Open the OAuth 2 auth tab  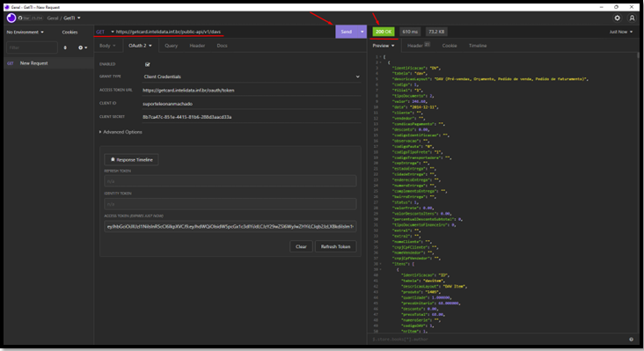pyautogui.click(x=140, y=46)
